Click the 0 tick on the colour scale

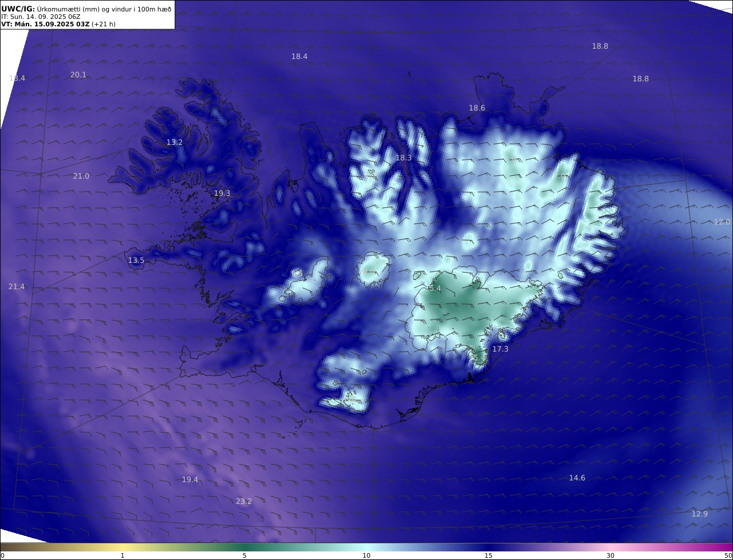click(2, 555)
